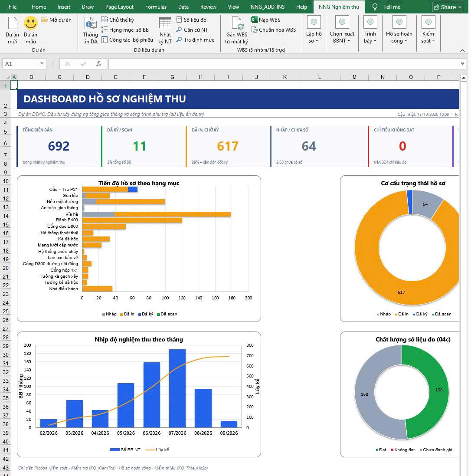The height and width of the screenshot is (476, 471).
Task: Click Công tác bộ phiếu command
Action: 127,40
